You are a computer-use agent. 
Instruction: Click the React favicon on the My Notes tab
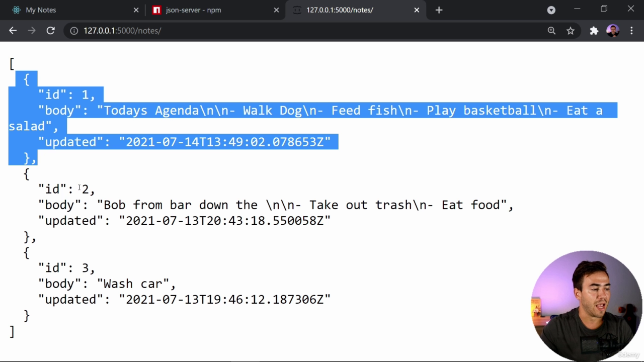click(x=16, y=10)
